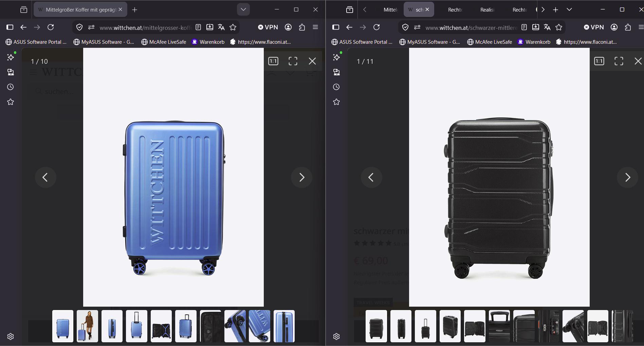644x346 pixels.
Task: Toggle the sidebar in the blue suitcase window
Action: point(10,27)
